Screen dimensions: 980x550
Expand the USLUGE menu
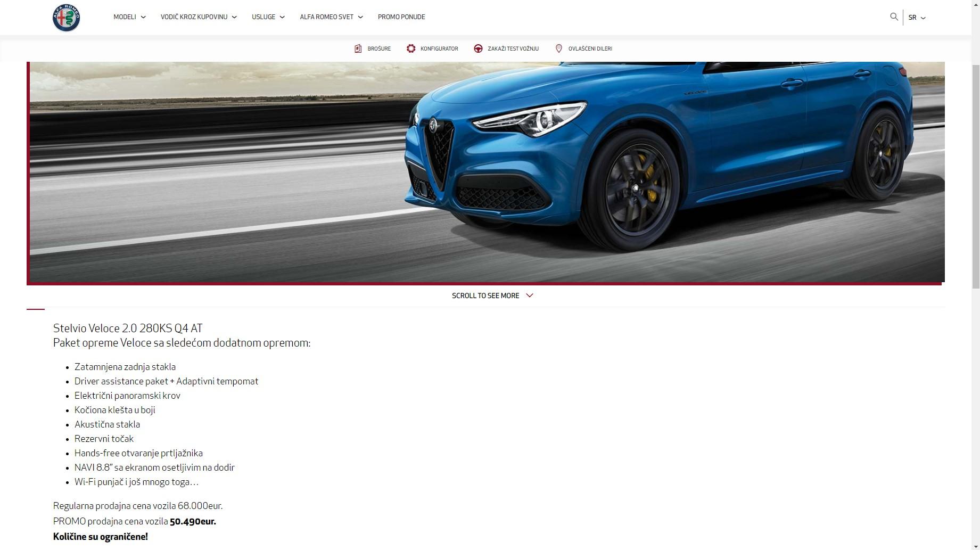click(x=268, y=17)
